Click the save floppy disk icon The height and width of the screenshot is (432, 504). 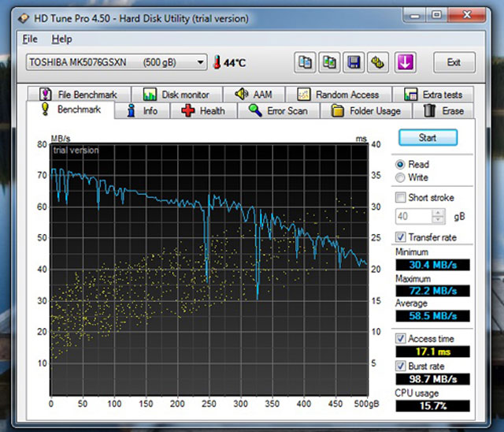click(x=355, y=62)
